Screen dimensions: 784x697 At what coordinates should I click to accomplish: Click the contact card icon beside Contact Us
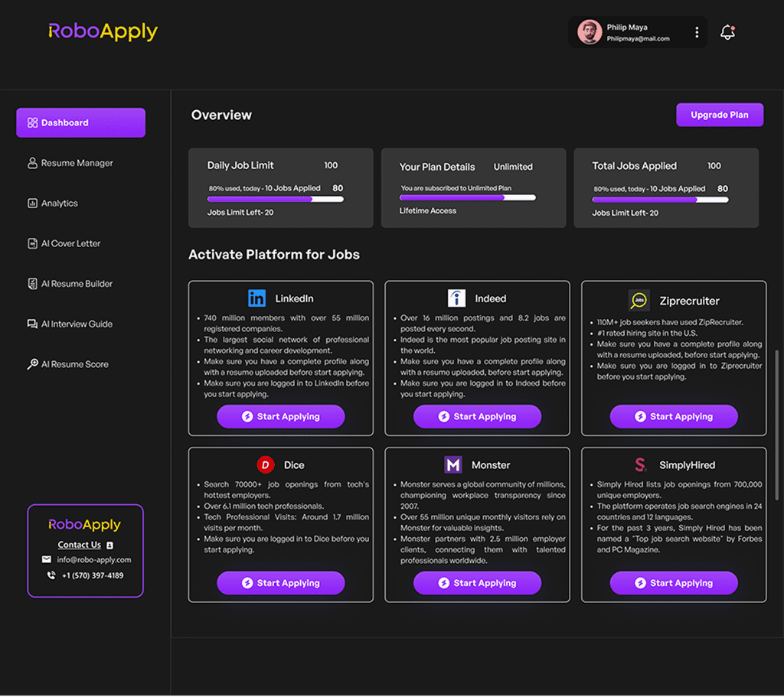tap(110, 546)
